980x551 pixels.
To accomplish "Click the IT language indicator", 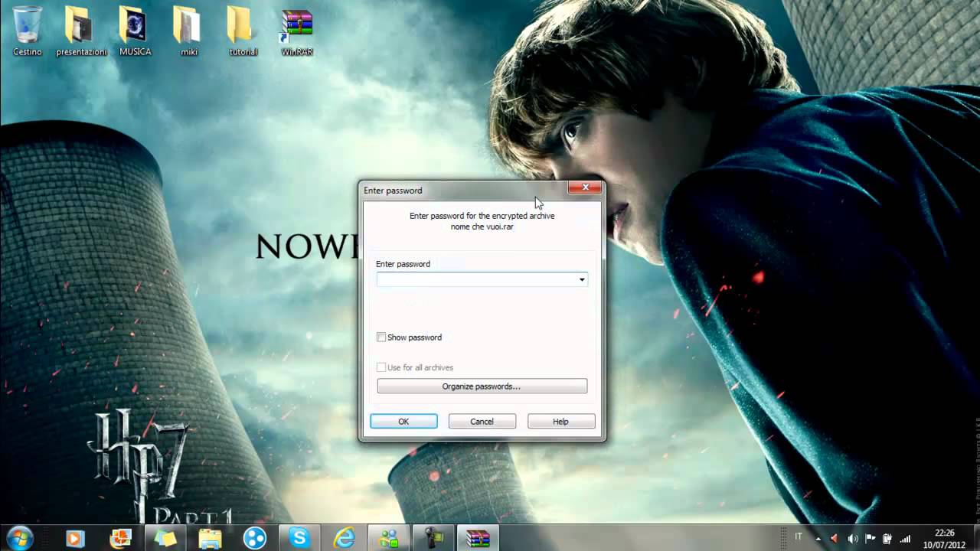I will point(799,537).
